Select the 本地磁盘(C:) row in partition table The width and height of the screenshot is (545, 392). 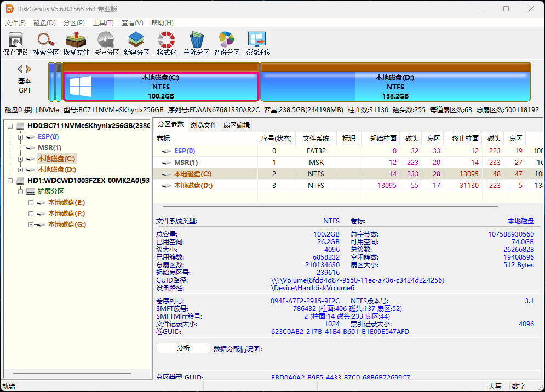click(348, 174)
